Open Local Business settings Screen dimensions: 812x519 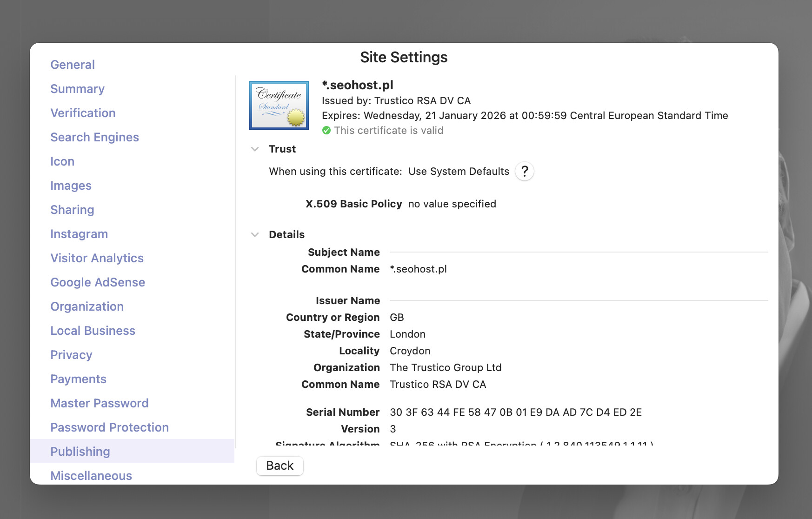[x=93, y=331]
